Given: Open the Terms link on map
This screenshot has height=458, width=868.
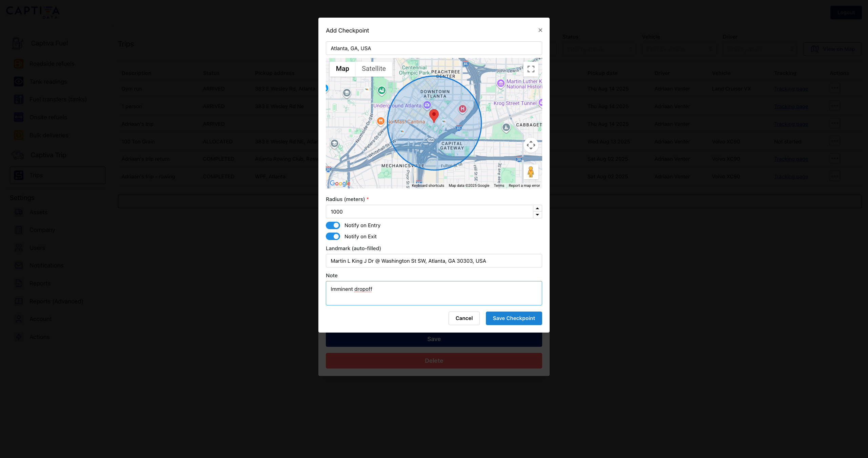Looking at the screenshot, I should click(499, 186).
